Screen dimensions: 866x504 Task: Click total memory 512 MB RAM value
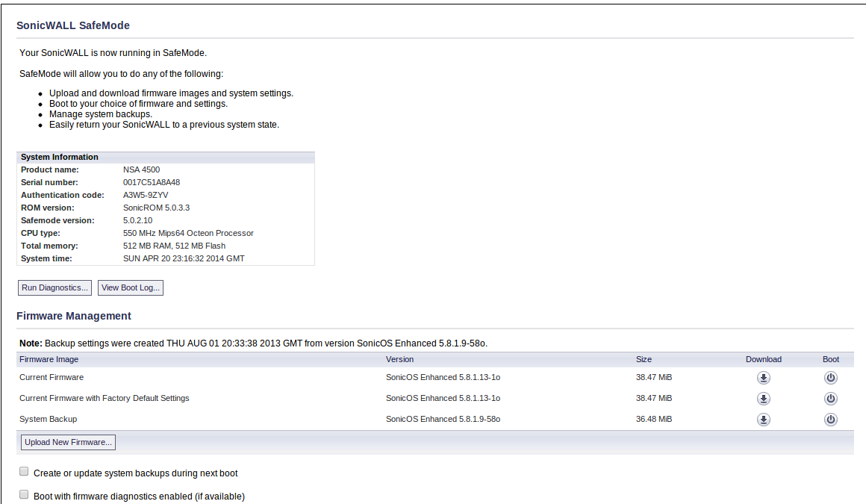point(174,246)
